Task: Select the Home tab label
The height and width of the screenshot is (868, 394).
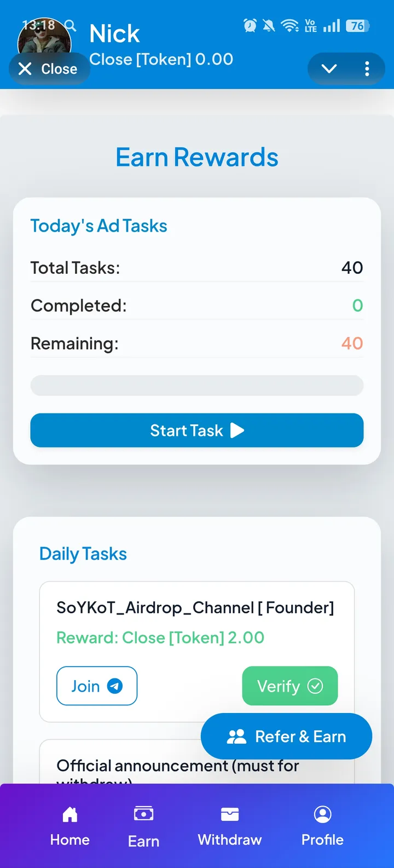Action: tap(70, 840)
